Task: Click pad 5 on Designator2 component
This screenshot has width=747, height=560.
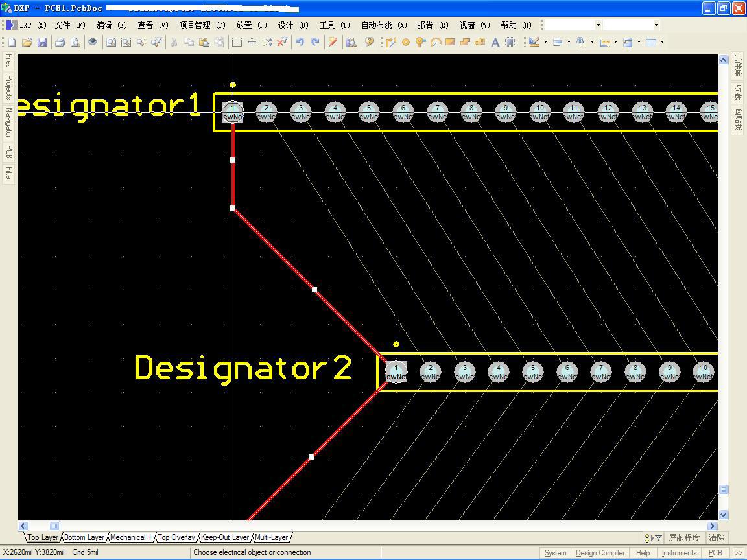Action: [x=532, y=372]
